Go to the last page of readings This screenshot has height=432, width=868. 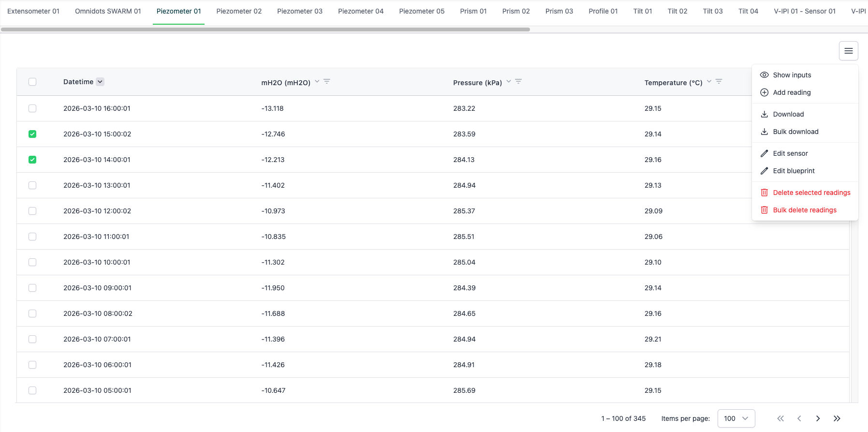(x=837, y=418)
